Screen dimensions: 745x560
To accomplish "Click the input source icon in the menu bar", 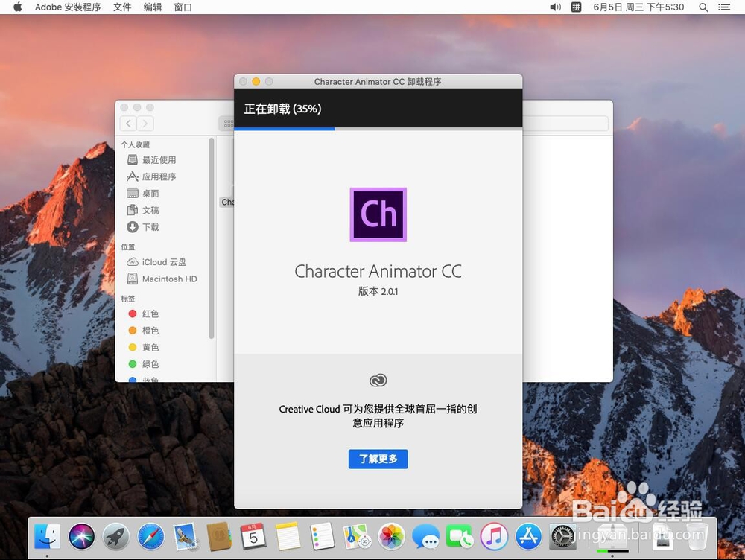I will tap(575, 7).
